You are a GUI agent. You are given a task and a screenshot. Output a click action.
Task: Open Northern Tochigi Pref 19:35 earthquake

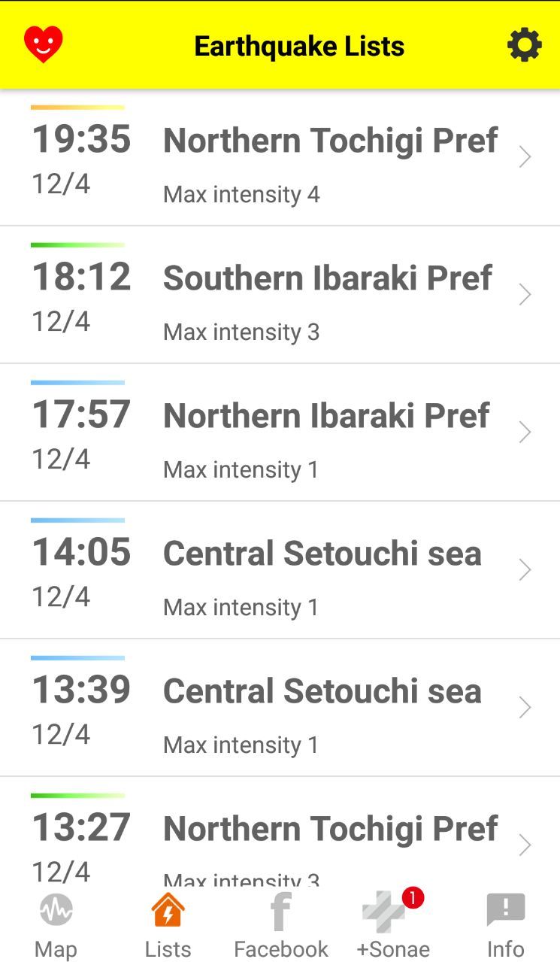click(330, 141)
